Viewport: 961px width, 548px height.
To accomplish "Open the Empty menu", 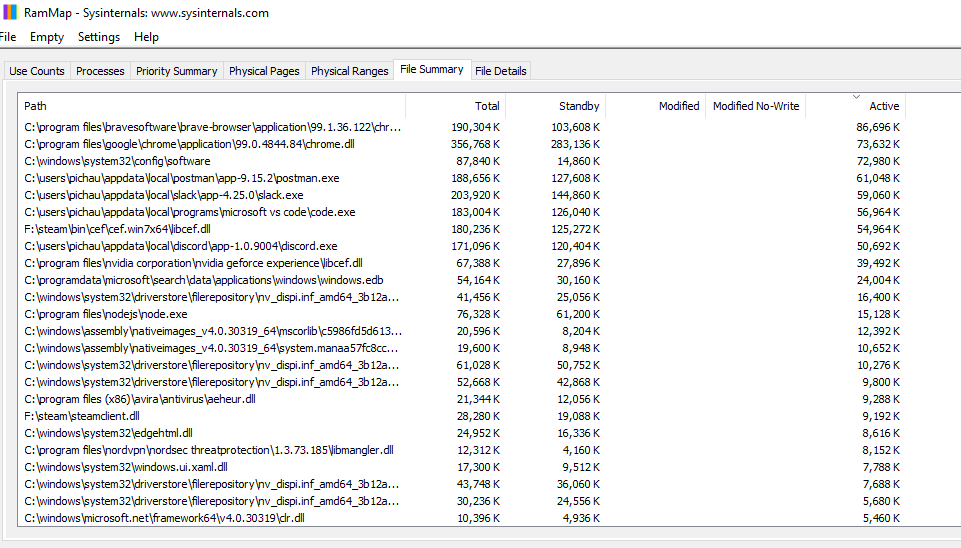I will tap(47, 37).
